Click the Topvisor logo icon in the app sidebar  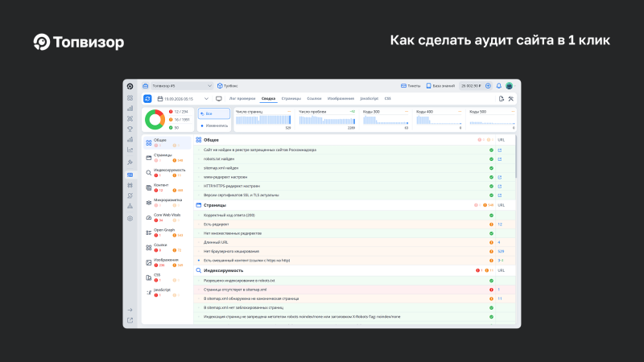pyautogui.click(x=130, y=86)
